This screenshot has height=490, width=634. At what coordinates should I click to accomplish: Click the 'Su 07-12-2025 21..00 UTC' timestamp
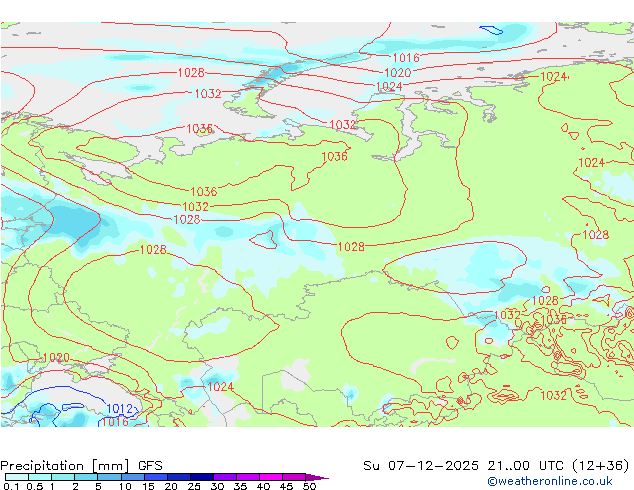click(463, 466)
